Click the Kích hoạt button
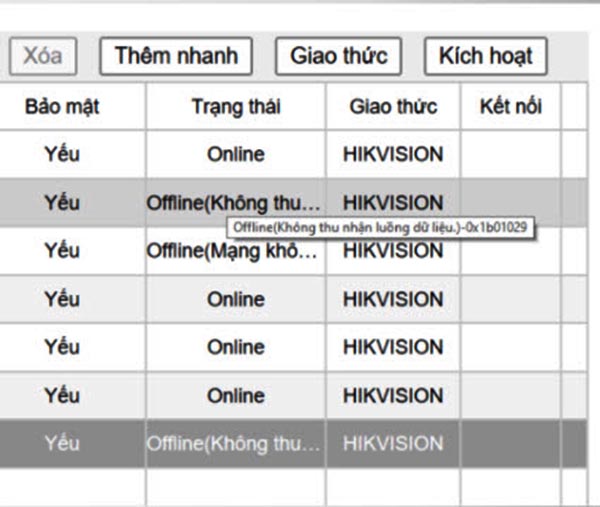Image resolution: width=600 pixels, height=507 pixels. [486, 56]
